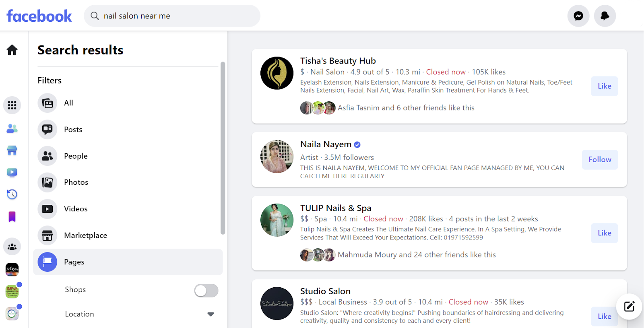Open the menu grid icon in sidebar

(x=12, y=105)
